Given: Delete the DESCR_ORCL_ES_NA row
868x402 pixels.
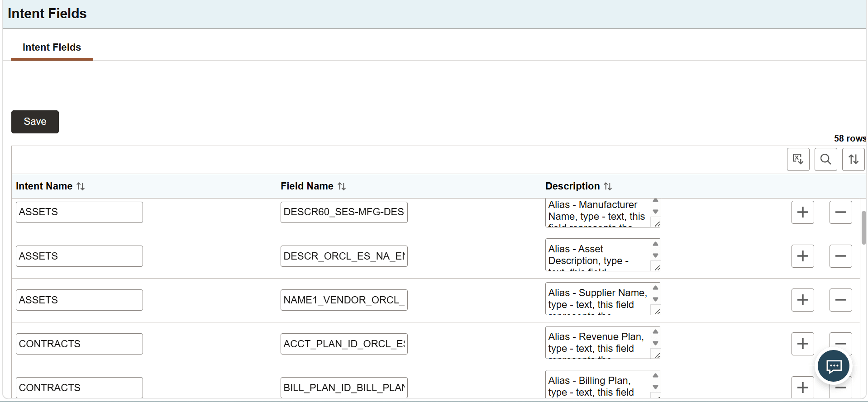Looking at the screenshot, I should click(840, 256).
